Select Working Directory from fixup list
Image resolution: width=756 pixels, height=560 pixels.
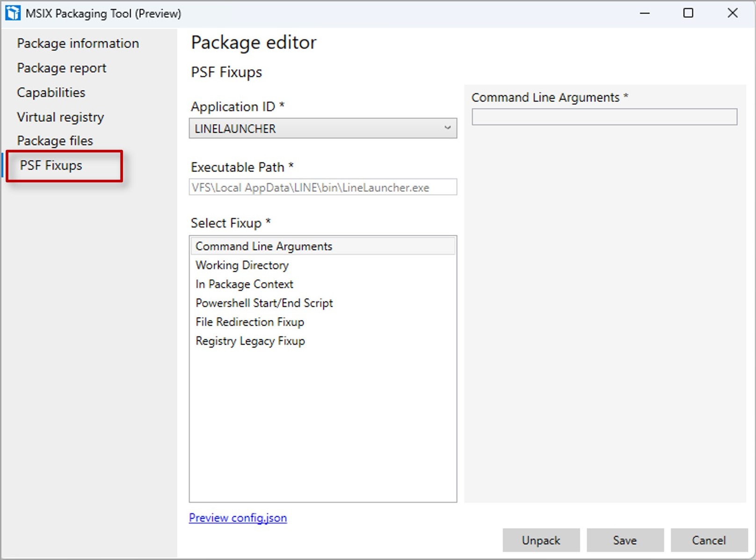tap(242, 265)
